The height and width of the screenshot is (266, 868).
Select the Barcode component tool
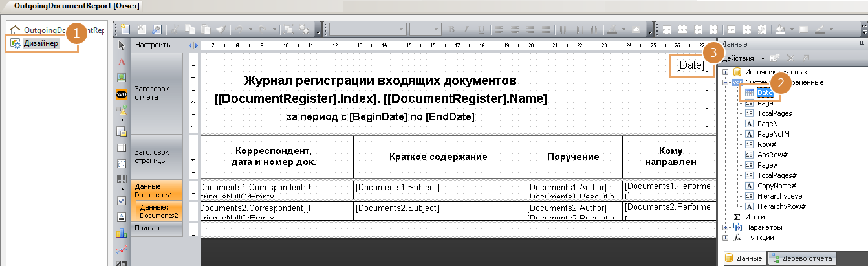(122, 179)
